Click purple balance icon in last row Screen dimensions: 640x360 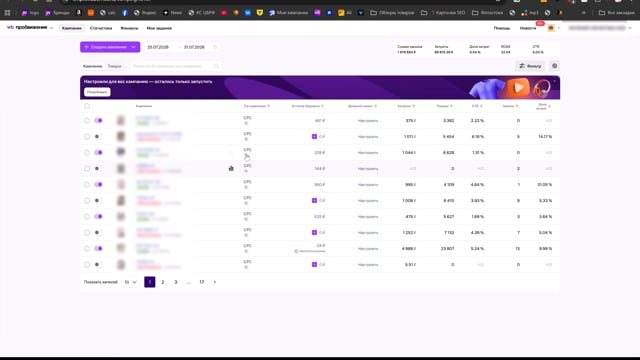(314, 264)
